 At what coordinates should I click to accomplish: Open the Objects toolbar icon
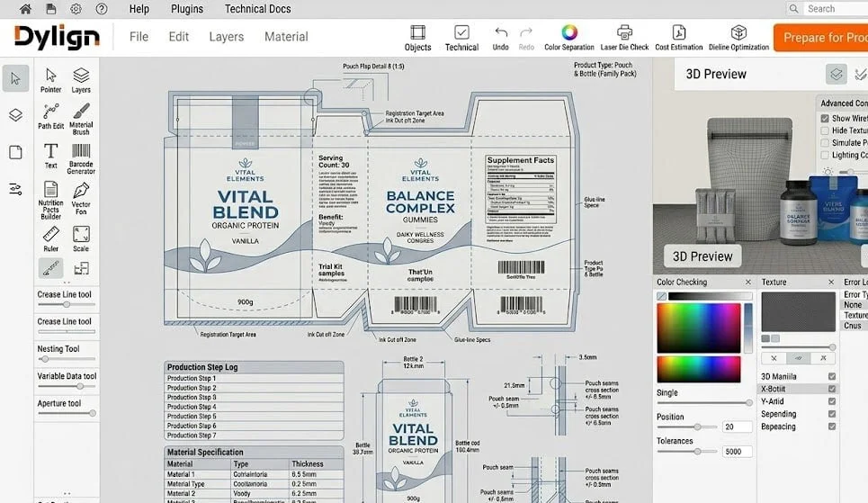(x=418, y=38)
